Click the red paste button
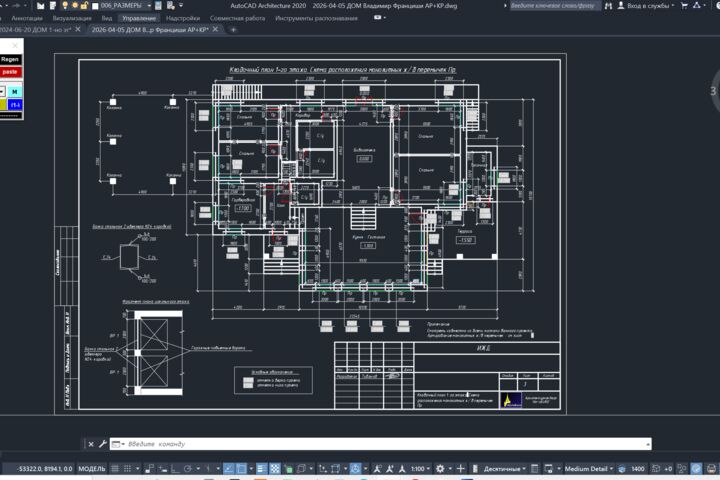Screen dimensions: 720x480 10,72
